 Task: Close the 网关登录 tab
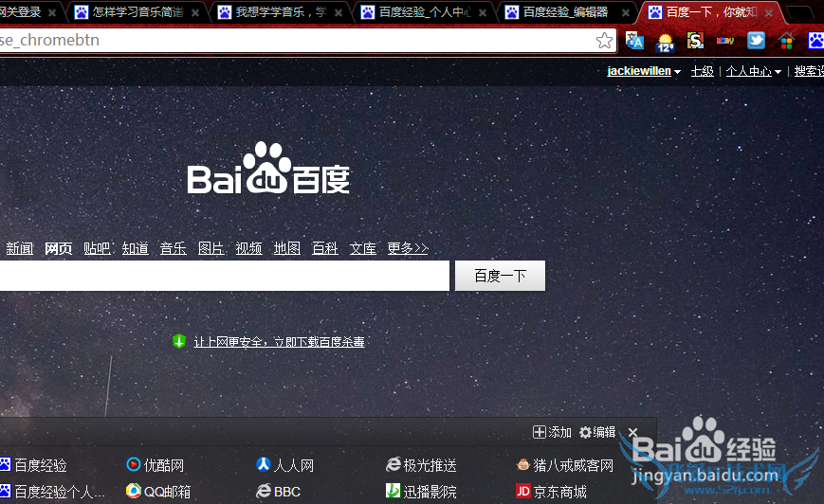52,12
